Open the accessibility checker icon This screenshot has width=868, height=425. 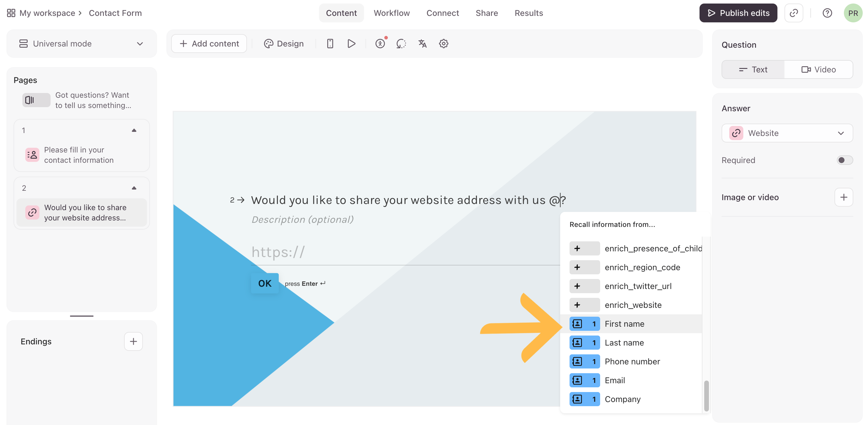[380, 44]
